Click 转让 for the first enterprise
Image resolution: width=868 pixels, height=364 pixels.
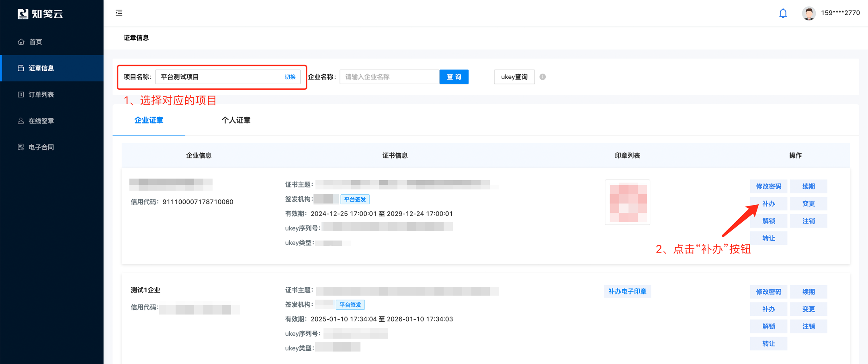[x=768, y=238]
